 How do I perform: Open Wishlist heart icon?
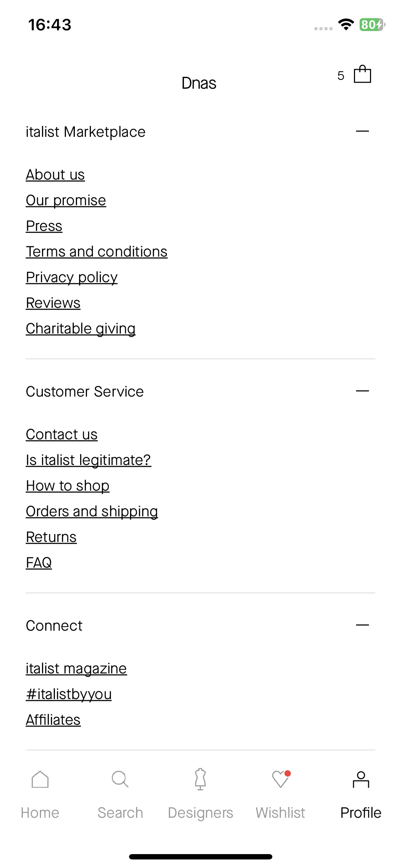click(x=281, y=779)
